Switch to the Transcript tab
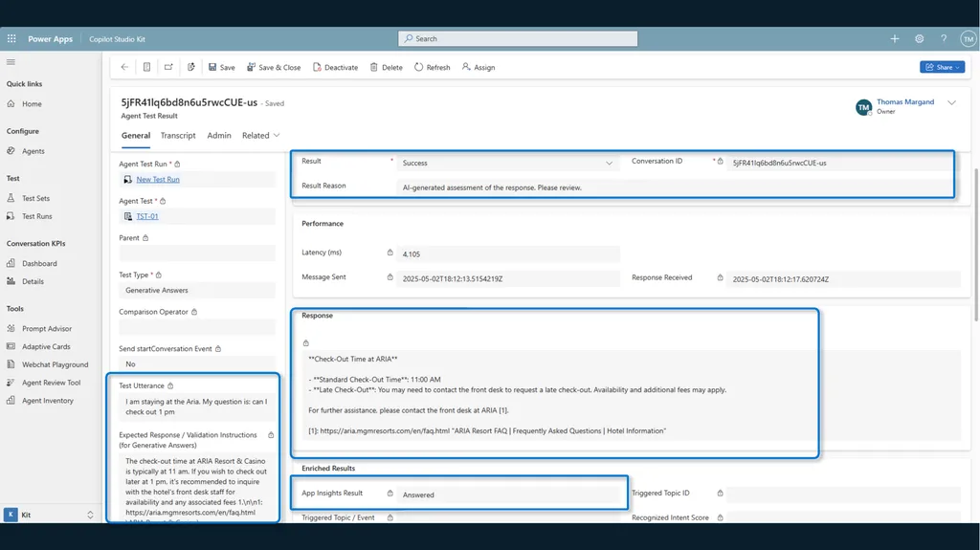The width and height of the screenshot is (980, 550). [178, 135]
